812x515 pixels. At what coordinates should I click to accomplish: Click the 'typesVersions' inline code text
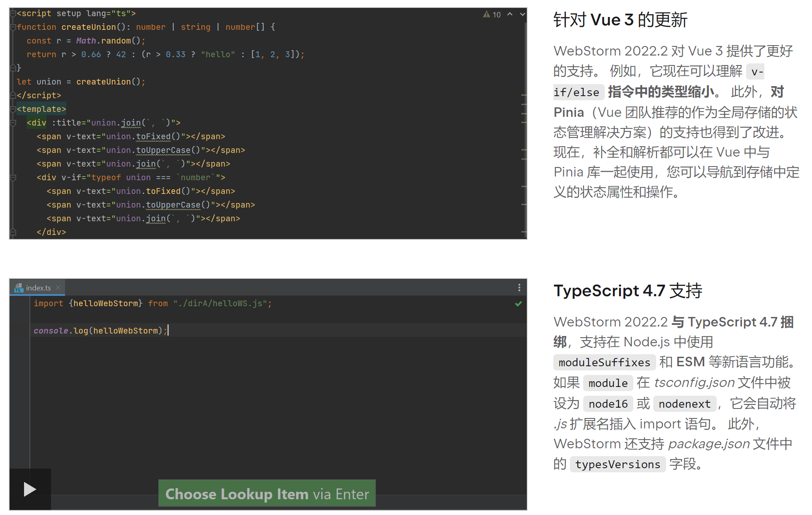[618, 464]
